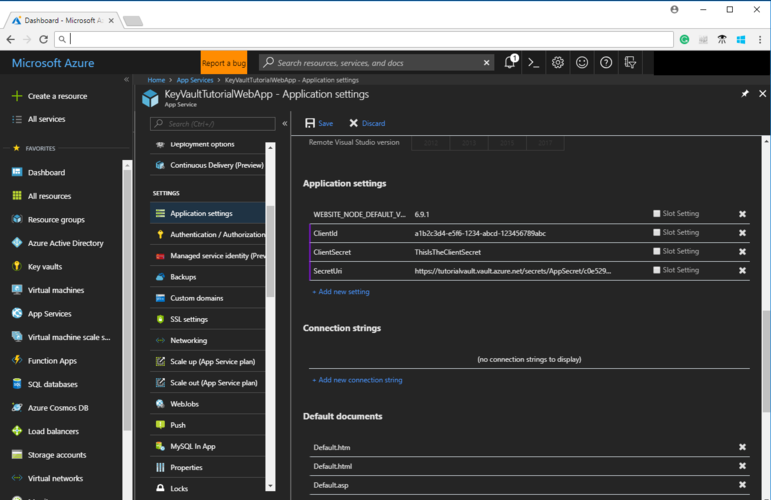Focus the Search resources, services, and docs box
Image resolution: width=771 pixels, height=500 pixels.
click(376, 62)
